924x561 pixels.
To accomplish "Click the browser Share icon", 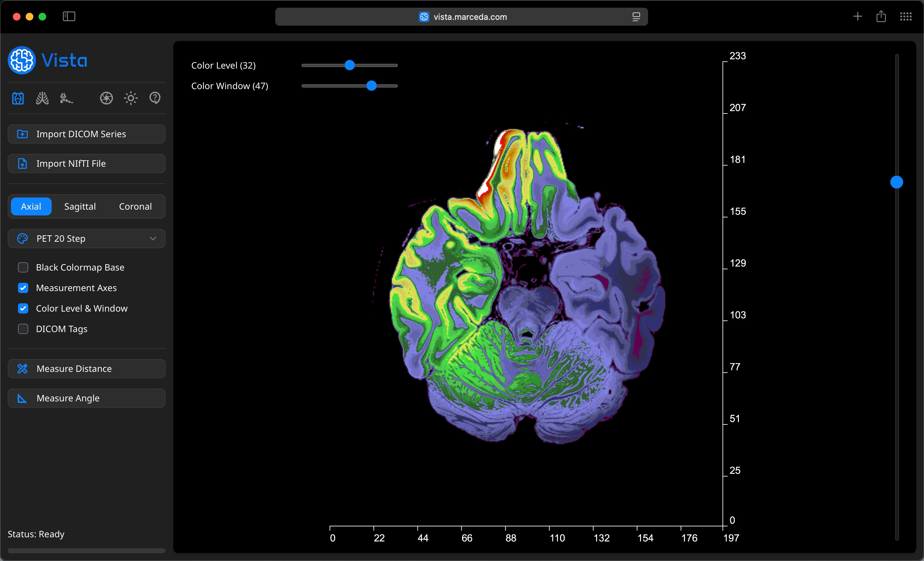I will click(x=881, y=16).
